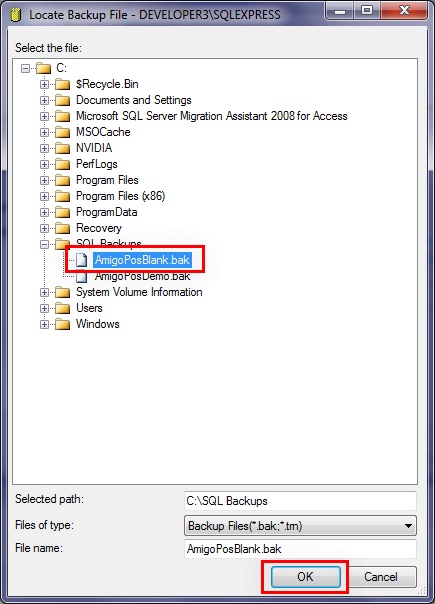Image resolution: width=435 pixels, height=604 pixels.
Task: Maximize the Locate Backup File dialog
Action: tap(368, 10)
